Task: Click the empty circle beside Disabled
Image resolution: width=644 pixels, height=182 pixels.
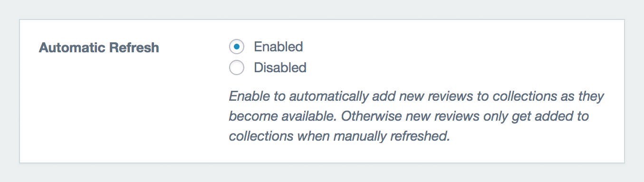Action: coord(236,67)
